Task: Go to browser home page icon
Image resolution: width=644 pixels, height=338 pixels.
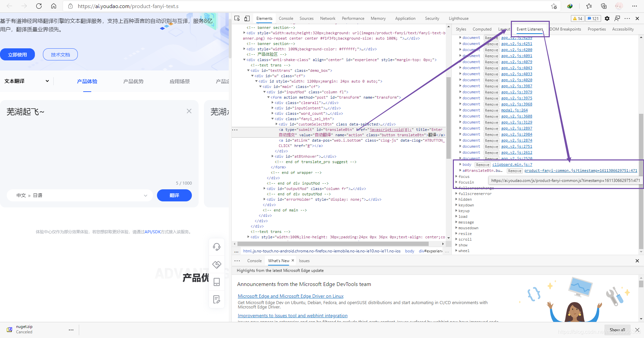Action: (x=54, y=6)
